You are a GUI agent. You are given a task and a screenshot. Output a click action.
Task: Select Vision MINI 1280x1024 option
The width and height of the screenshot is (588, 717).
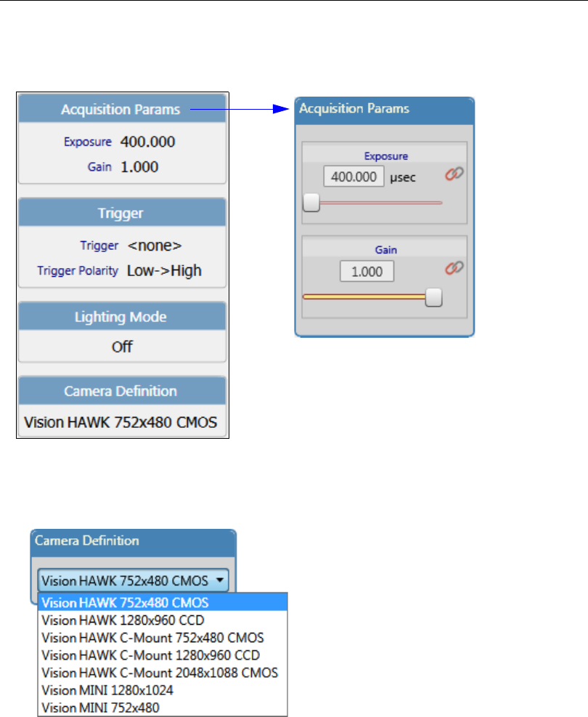[x=163, y=690]
